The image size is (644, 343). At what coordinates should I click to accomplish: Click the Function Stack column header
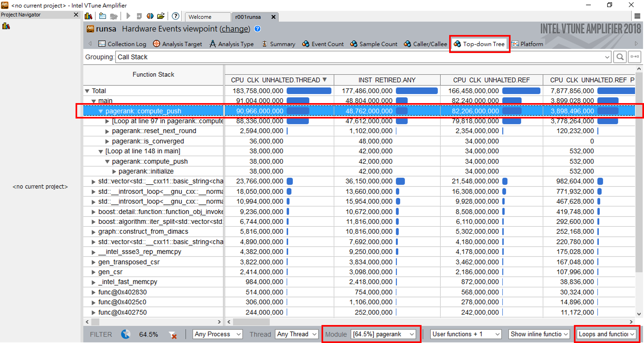coord(153,75)
